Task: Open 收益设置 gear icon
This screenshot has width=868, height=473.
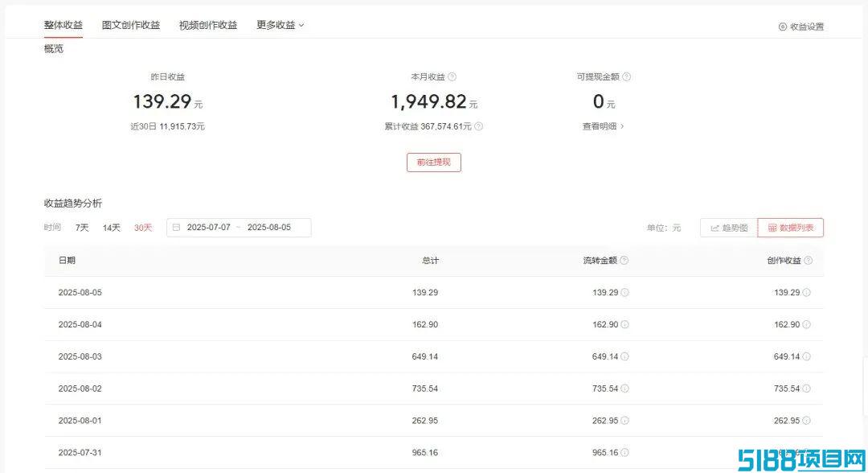Action: (782, 27)
